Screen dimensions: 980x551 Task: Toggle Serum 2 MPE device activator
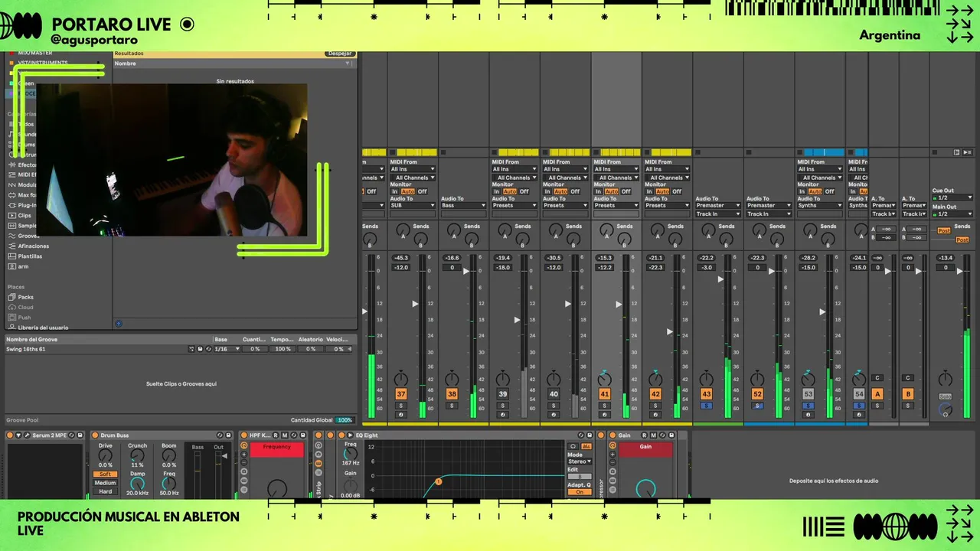[11, 435]
